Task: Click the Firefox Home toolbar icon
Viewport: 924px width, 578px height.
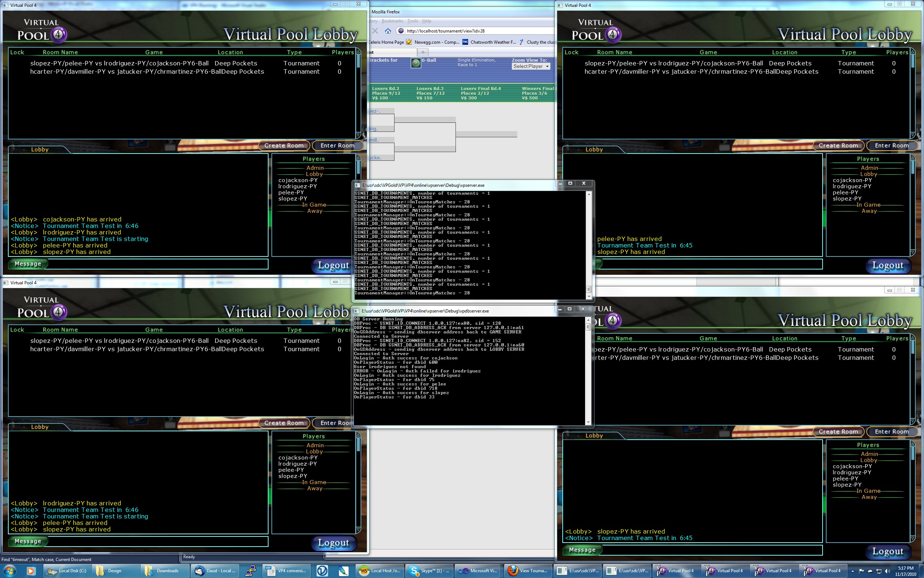Action: tap(388, 31)
